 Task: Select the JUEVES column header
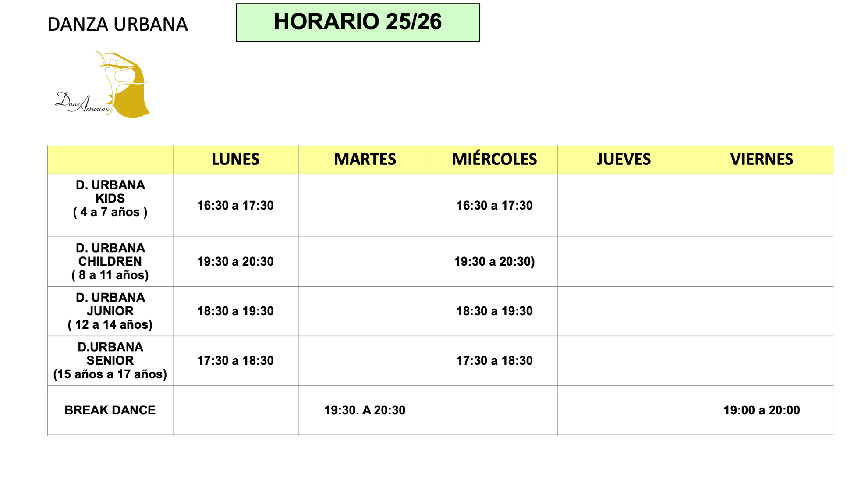point(624,159)
